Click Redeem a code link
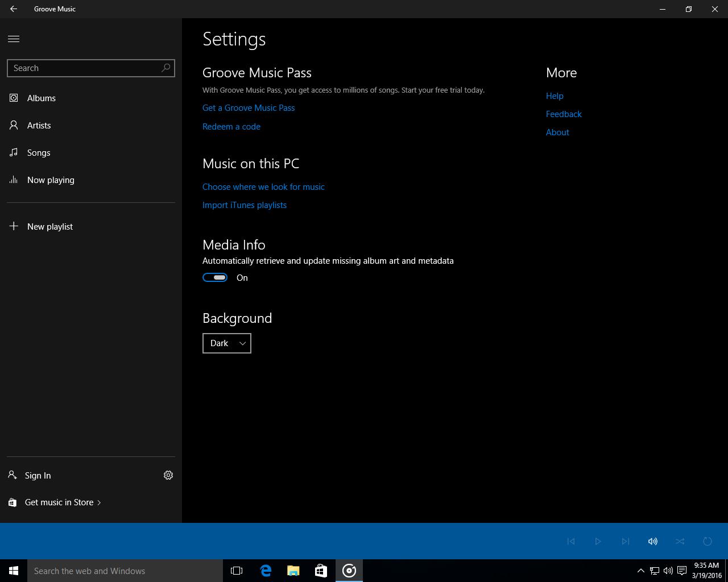This screenshot has width=728, height=582. click(231, 127)
